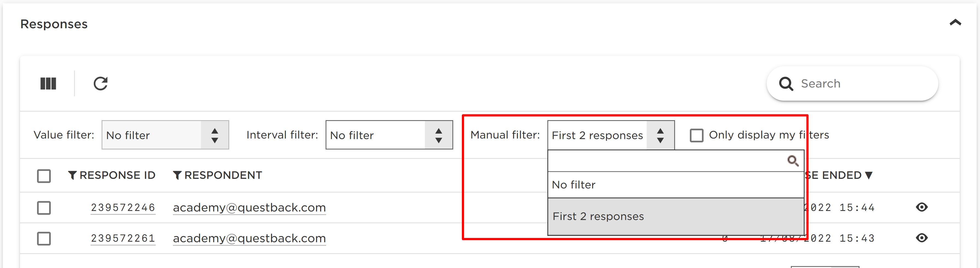Filter by Response ID funnel icon
The width and height of the screenshot is (980, 268).
point(72,175)
